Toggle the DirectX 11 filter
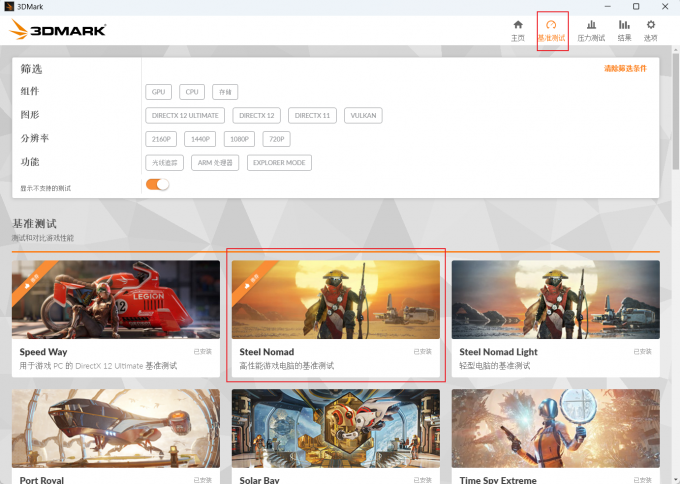 [x=312, y=115]
